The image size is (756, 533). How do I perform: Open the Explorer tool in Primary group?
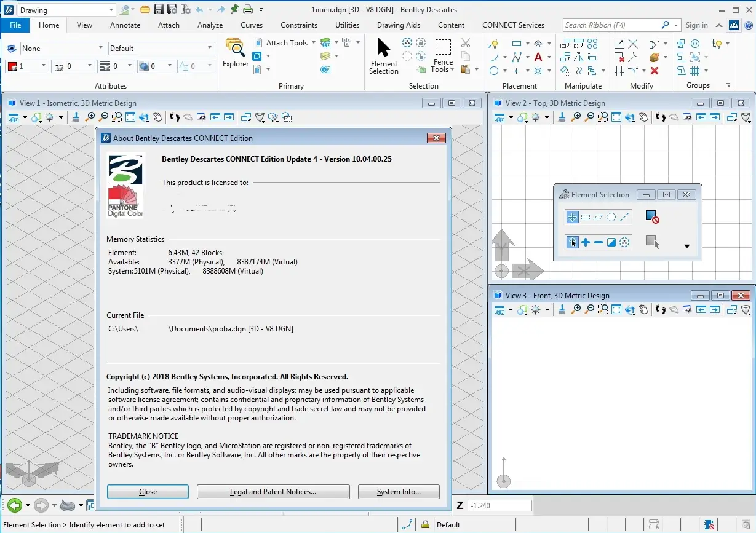coord(235,52)
